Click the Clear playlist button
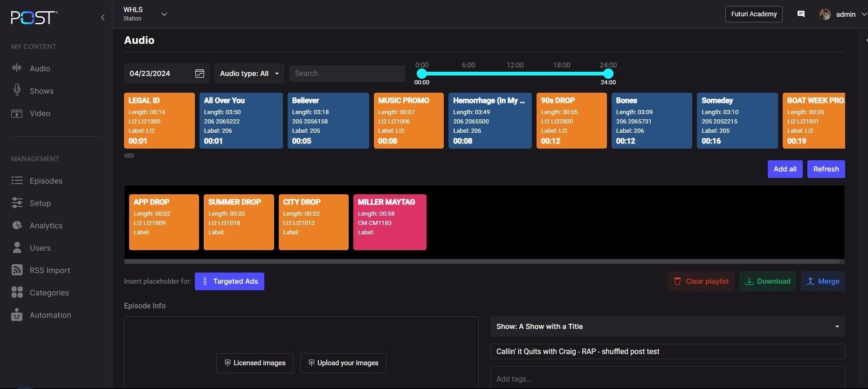The width and height of the screenshot is (868, 389). point(701,281)
